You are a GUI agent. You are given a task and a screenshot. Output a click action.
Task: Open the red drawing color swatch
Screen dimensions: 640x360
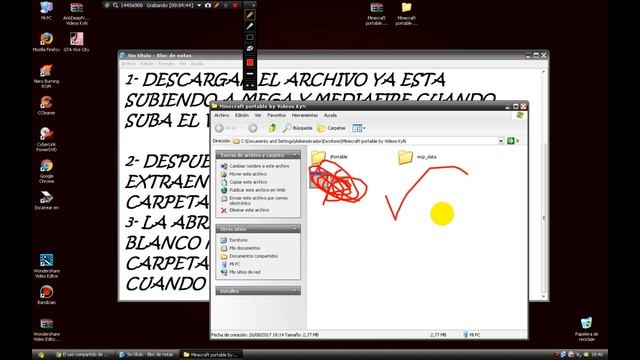point(250,62)
